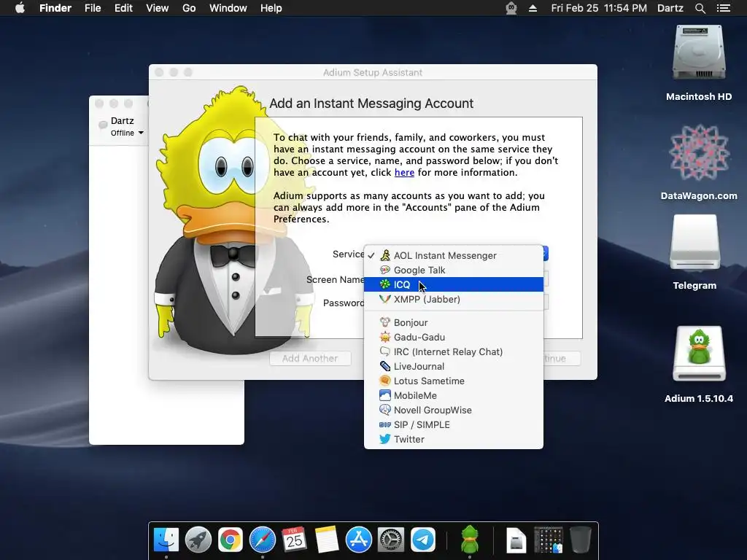The height and width of the screenshot is (560, 747).
Task: Select XMPP (Jabber) service
Action: (453, 299)
